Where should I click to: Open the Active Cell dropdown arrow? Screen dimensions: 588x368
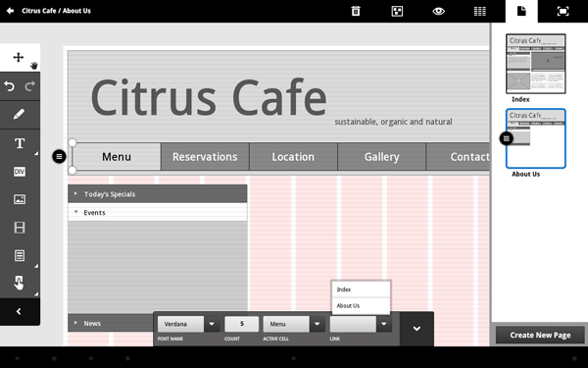pos(317,324)
